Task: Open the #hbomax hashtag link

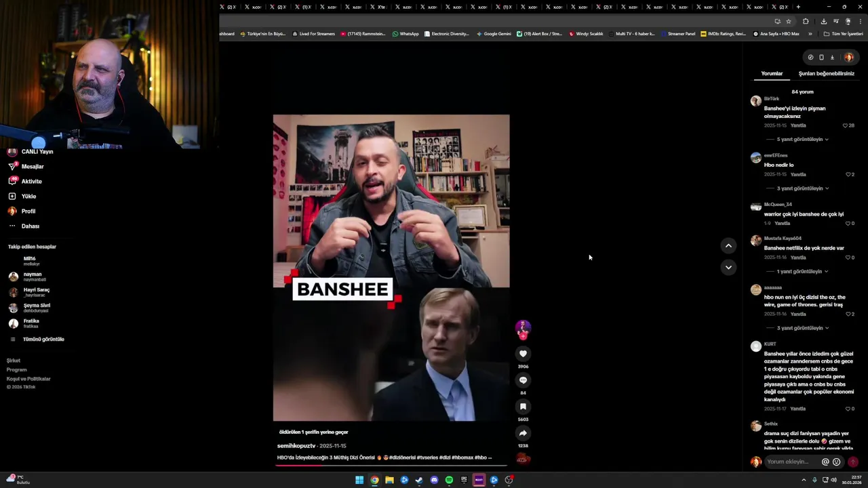Action: pos(462,458)
